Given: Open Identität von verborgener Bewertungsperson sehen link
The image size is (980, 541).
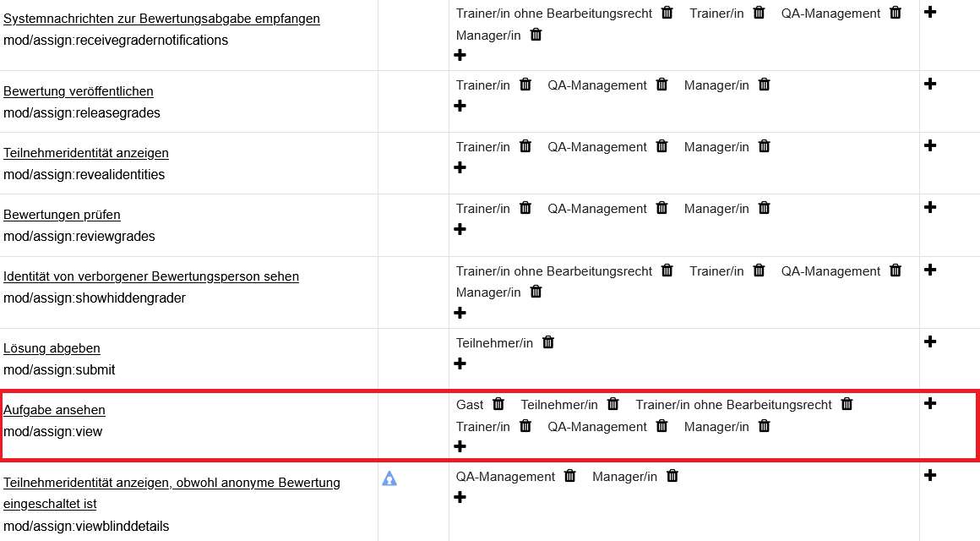Looking at the screenshot, I should pos(151,276).
